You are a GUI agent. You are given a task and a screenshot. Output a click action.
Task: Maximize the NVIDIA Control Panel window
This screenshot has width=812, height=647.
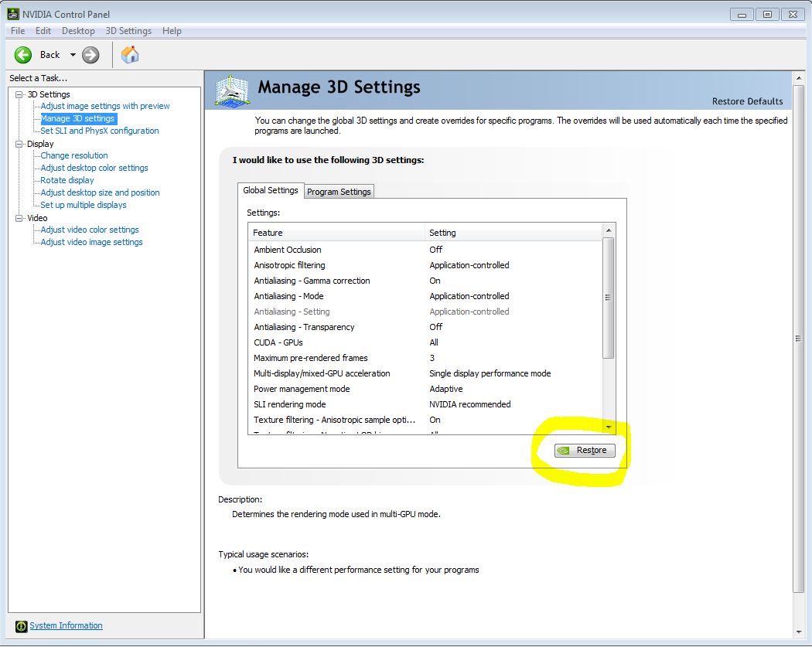tap(767, 15)
